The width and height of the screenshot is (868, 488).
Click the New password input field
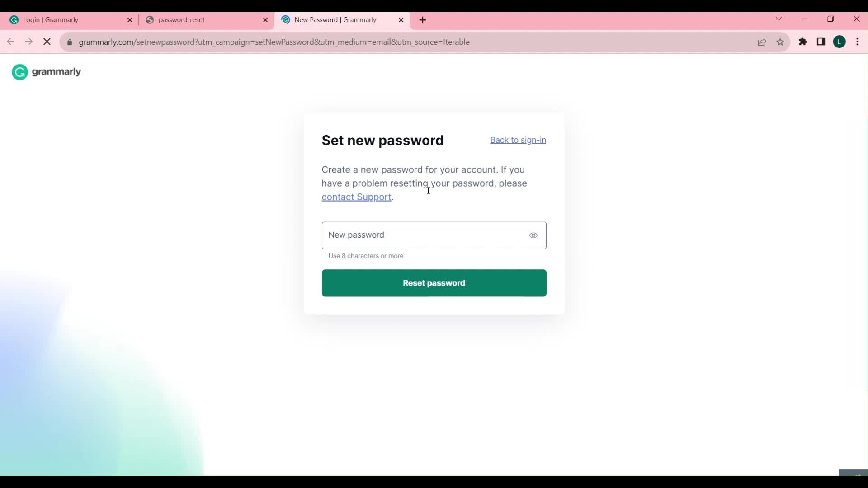pyautogui.click(x=434, y=235)
